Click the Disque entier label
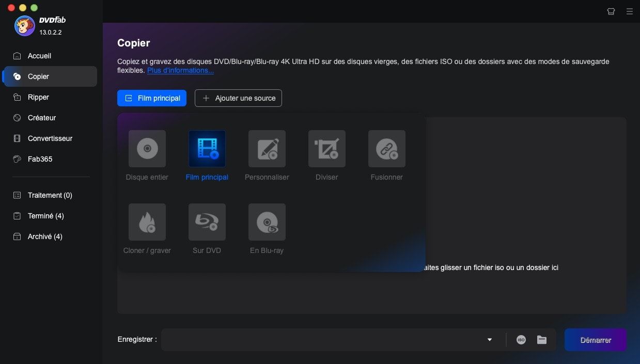 pos(147,177)
